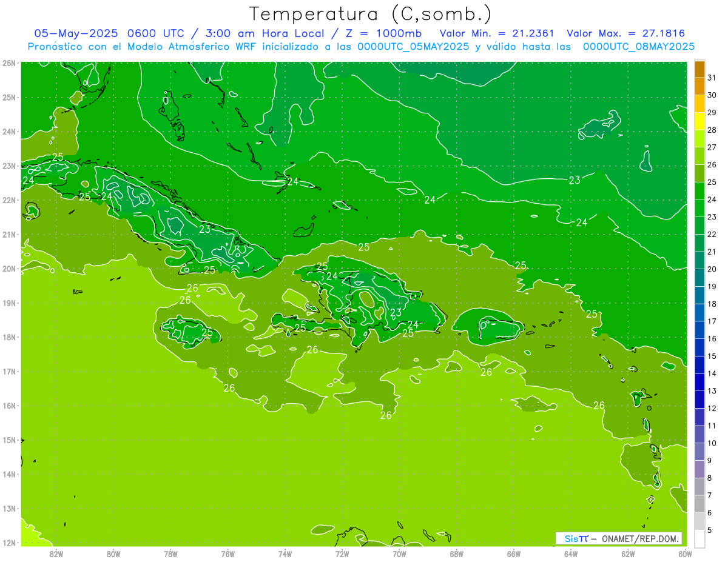The height and width of the screenshot is (562, 728).
Task: Click the color bar label 27
Action: pos(712,147)
